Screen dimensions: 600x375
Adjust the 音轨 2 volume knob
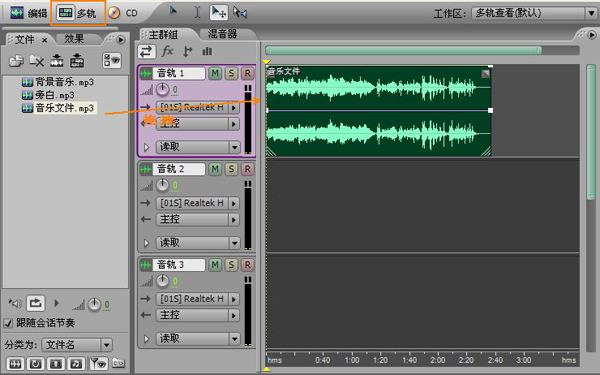(x=162, y=186)
